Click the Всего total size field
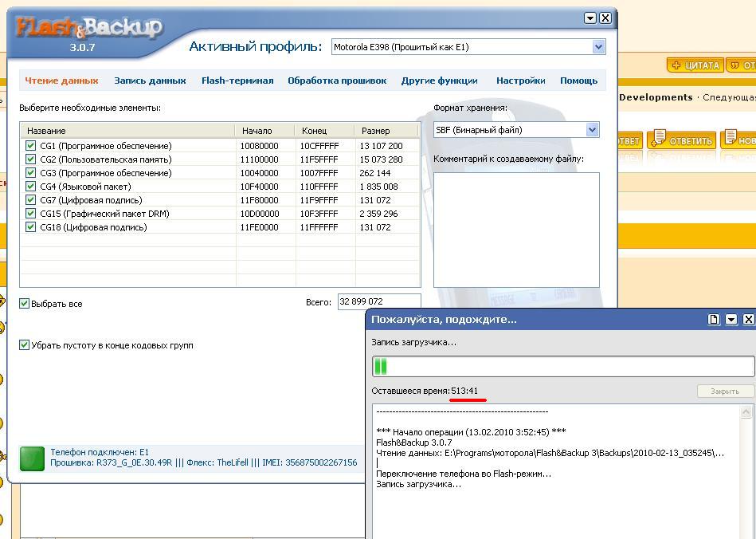The image size is (756, 539). [379, 301]
